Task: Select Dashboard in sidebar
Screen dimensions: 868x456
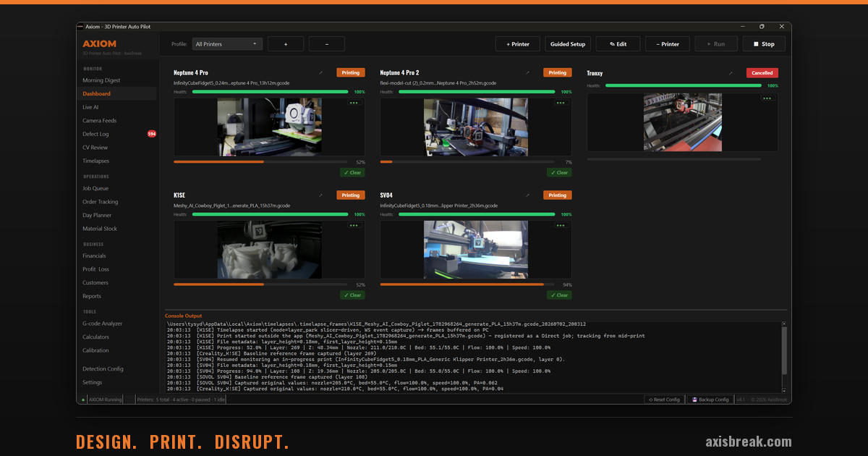Action: [x=116, y=93]
